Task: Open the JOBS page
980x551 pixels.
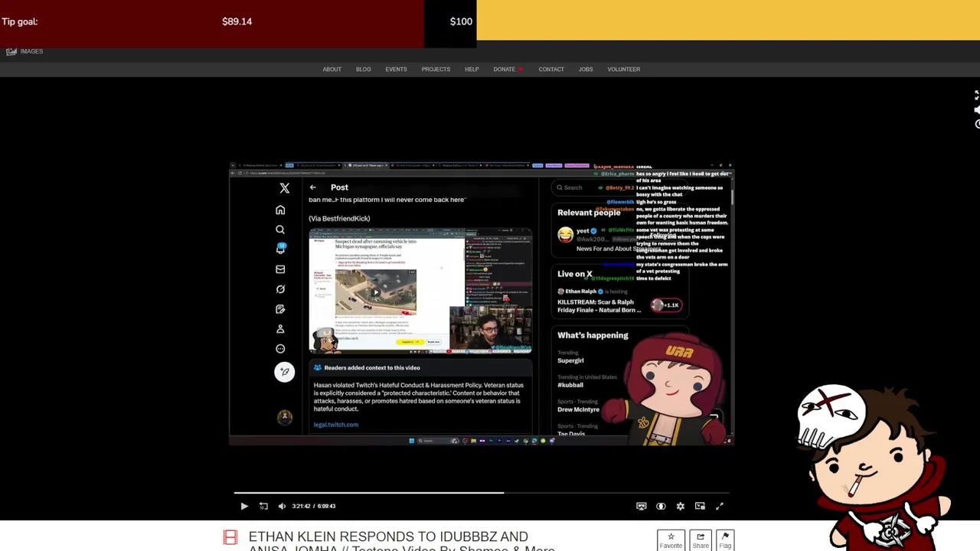Action: (586, 69)
